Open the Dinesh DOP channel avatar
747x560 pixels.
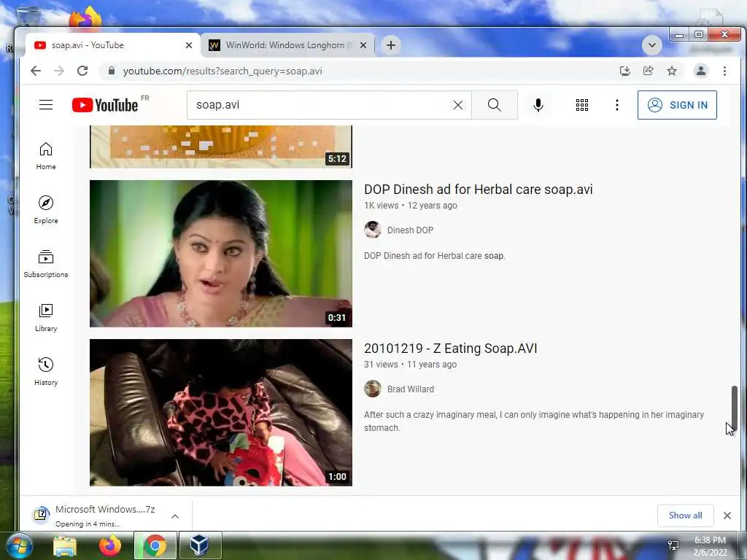point(373,230)
